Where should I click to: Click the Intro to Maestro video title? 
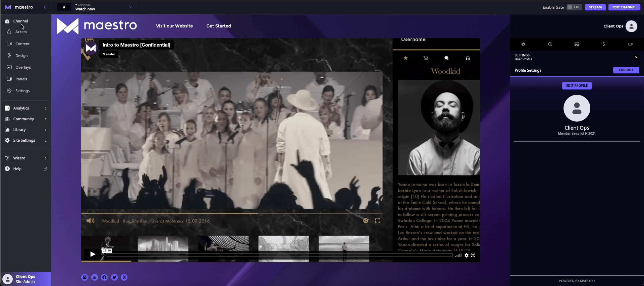(x=137, y=45)
